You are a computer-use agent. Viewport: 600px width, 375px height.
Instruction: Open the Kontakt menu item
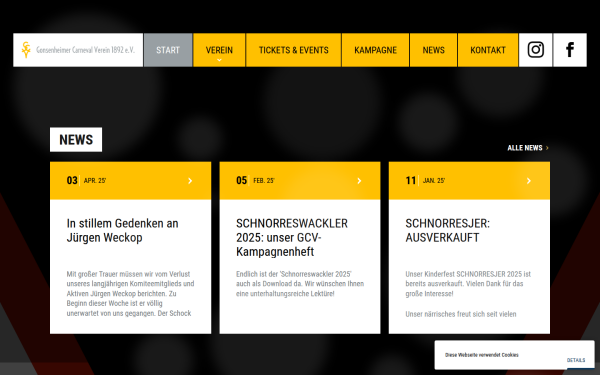488,50
